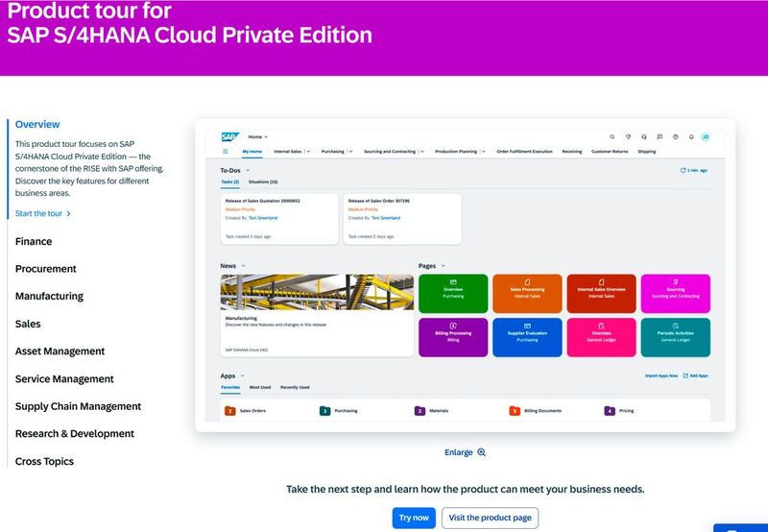768x532 pixels.
Task: Click the help question mark icon
Action: (x=676, y=137)
